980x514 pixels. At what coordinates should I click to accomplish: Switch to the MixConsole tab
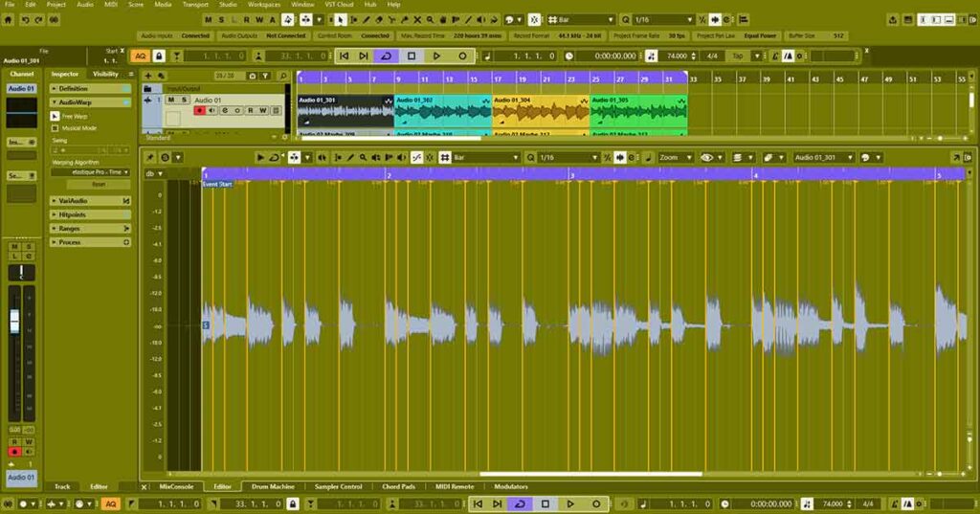[x=176, y=486]
